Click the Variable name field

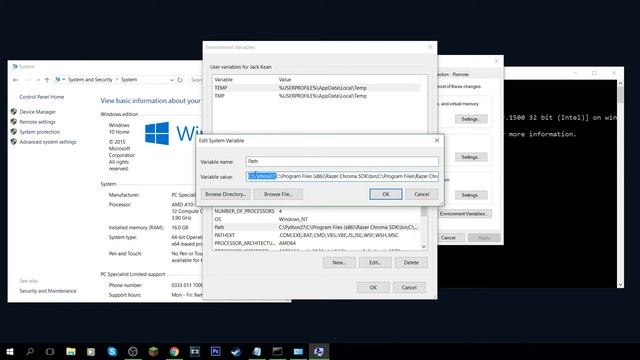342,161
